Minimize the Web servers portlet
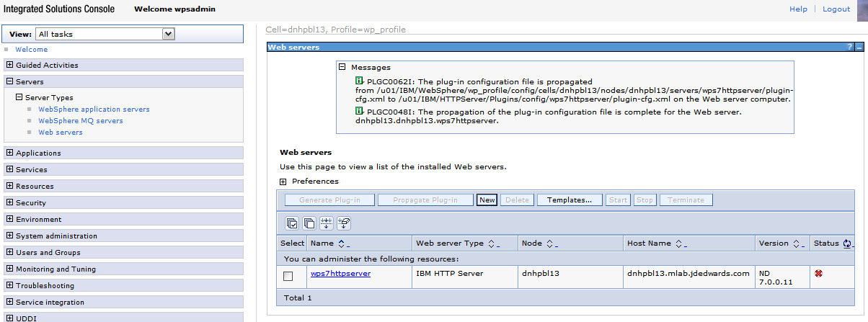868x322 pixels. point(859,47)
